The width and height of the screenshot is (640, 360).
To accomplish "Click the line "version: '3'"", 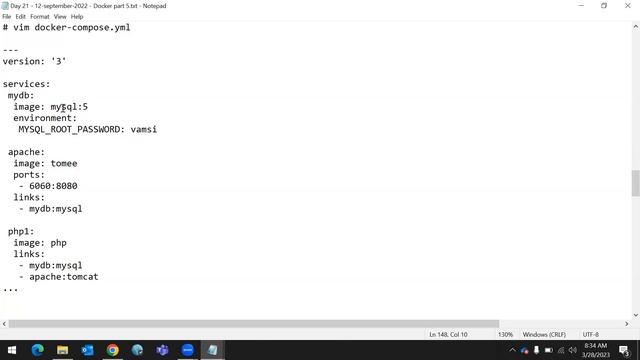I will [x=34, y=62].
